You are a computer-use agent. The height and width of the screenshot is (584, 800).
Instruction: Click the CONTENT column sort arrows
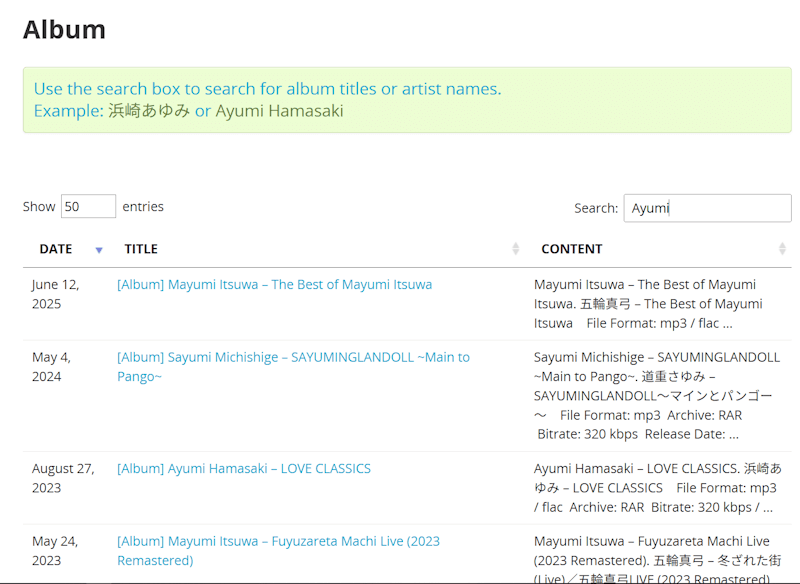pyautogui.click(x=782, y=249)
